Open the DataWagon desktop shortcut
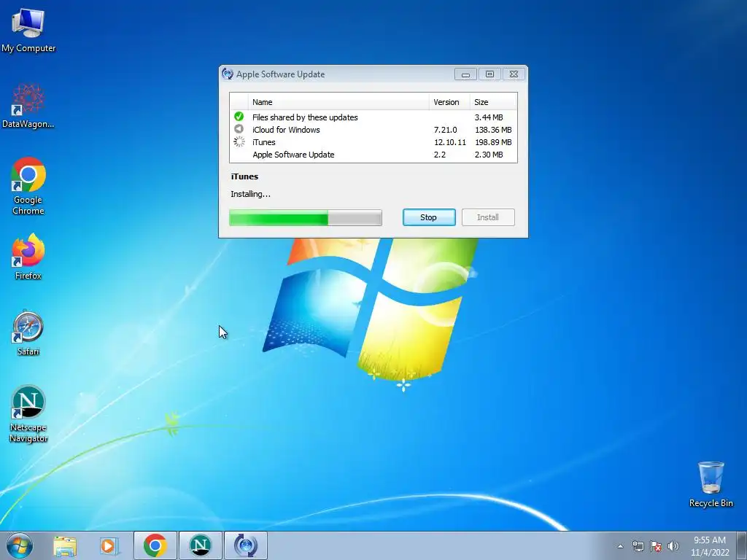 (28, 106)
